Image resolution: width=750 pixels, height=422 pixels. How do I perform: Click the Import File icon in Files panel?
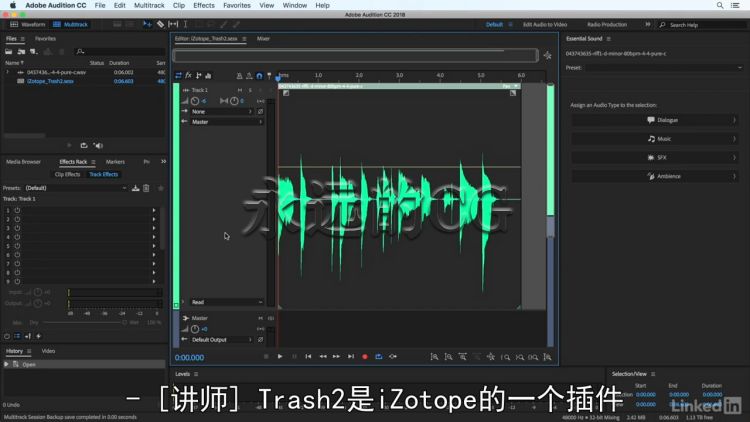pos(21,51)
